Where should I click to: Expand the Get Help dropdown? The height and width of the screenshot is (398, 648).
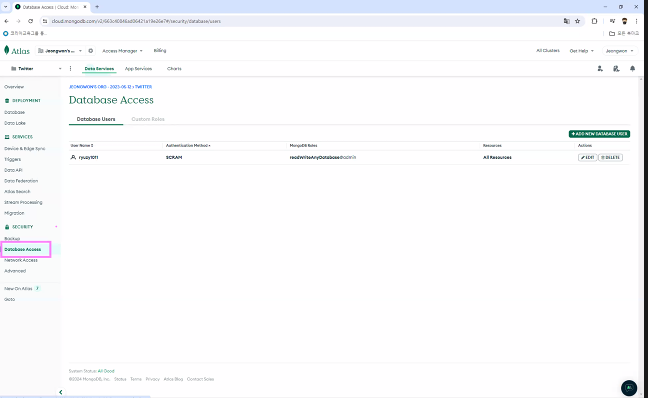point(581,51)
